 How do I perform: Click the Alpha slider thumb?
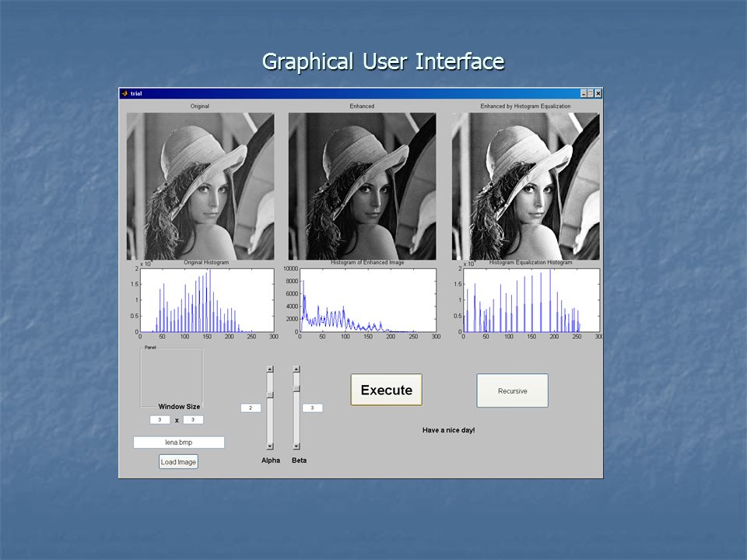(270, 394)
